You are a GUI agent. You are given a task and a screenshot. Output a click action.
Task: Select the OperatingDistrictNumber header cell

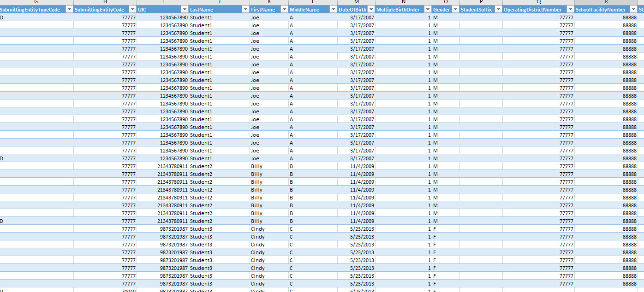pyautogui.click(x=539, y=10)
